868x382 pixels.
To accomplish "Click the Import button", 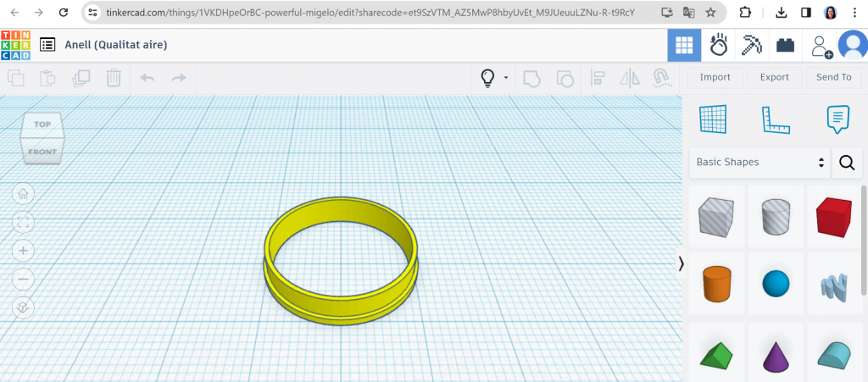I will click(715, 77).
